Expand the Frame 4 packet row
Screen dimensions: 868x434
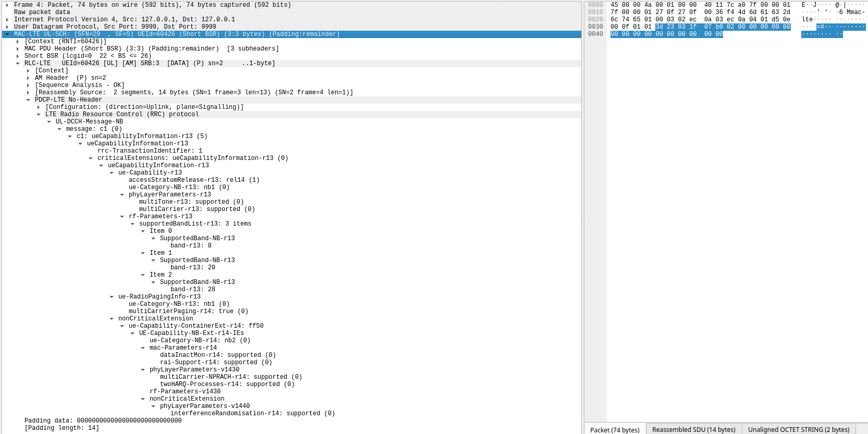coord(7,5)
